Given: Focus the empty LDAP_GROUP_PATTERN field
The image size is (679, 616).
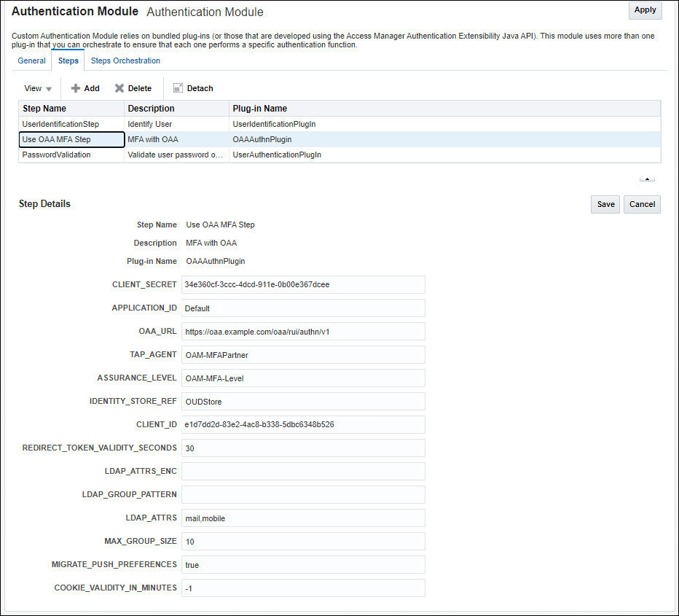Looking at the screenshot, I should click(x=303, y=495).
